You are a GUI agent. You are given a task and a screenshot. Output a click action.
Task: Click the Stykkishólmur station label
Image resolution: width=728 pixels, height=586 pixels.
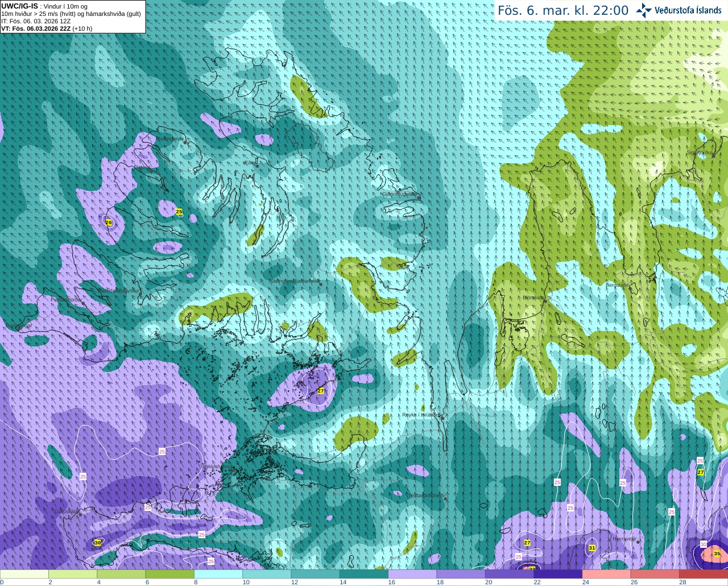(x=217, y=467)
